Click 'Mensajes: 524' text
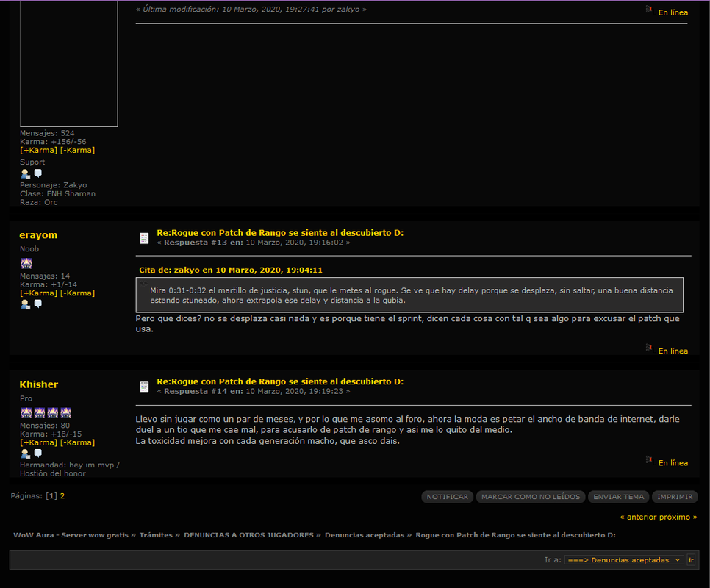710x588 pixels. (x=47, y=133)
